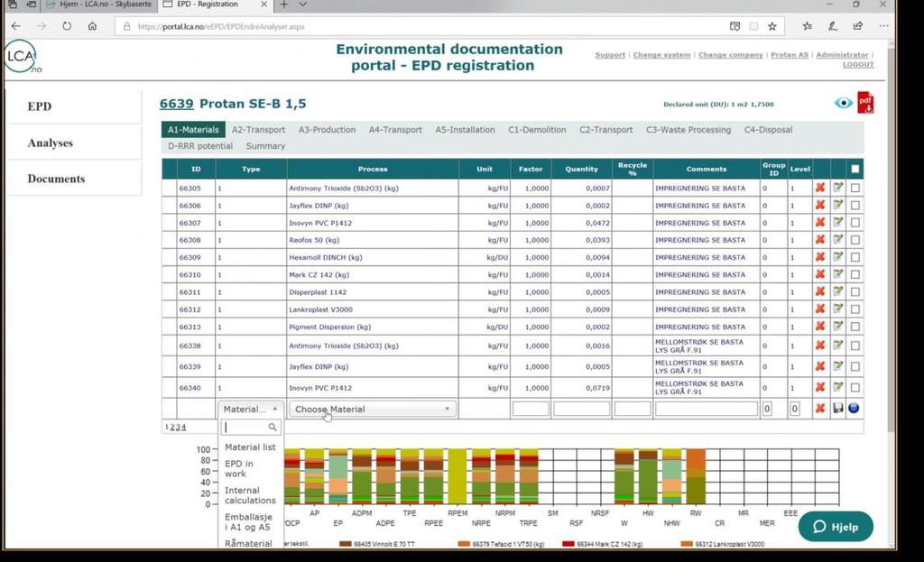Open a new browser tab
Viewport: 924px width, 562px height.
click(x=284, y=5)
